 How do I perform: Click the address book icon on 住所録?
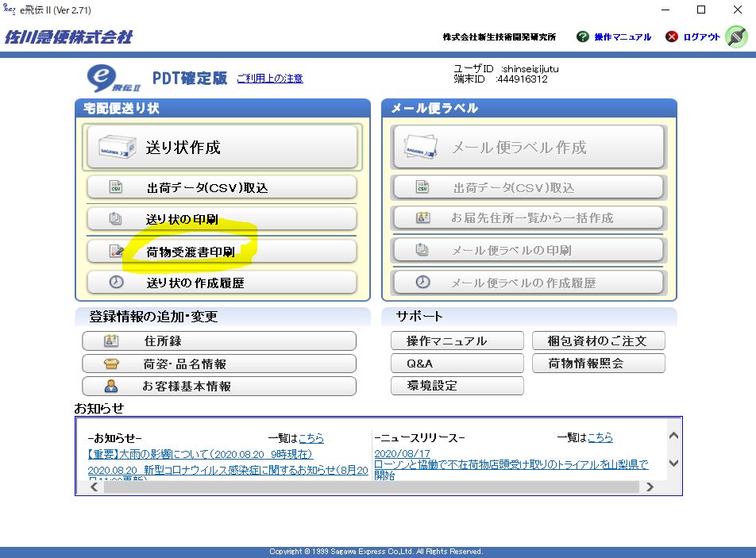112,341
